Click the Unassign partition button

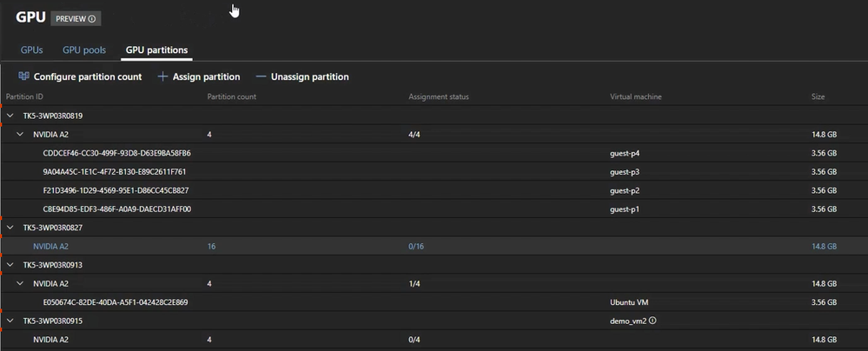(302, 76)
